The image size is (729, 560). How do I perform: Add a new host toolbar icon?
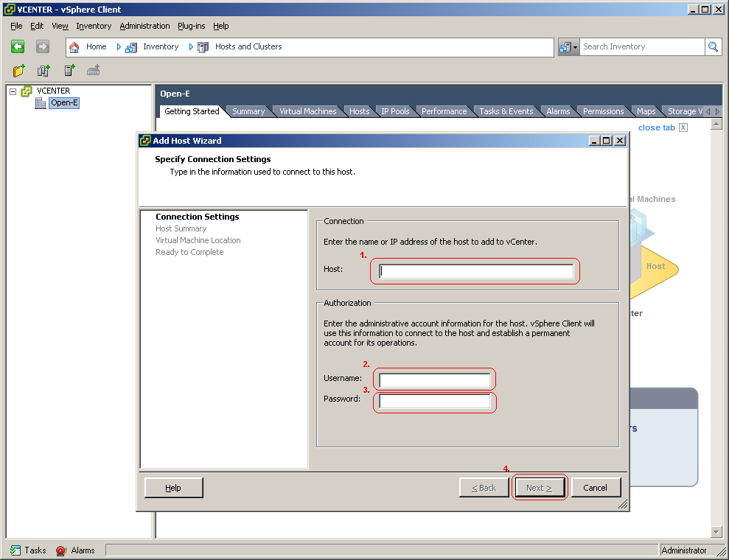69,71
